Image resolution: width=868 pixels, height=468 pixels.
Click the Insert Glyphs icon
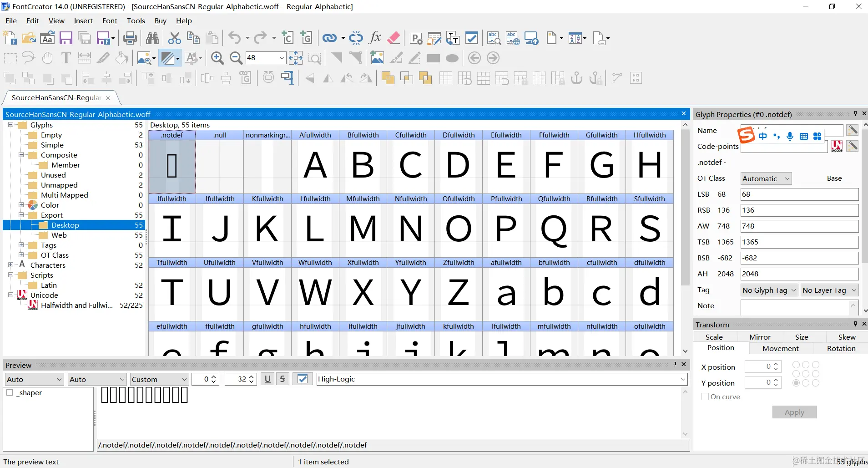[x=306, y=38]
